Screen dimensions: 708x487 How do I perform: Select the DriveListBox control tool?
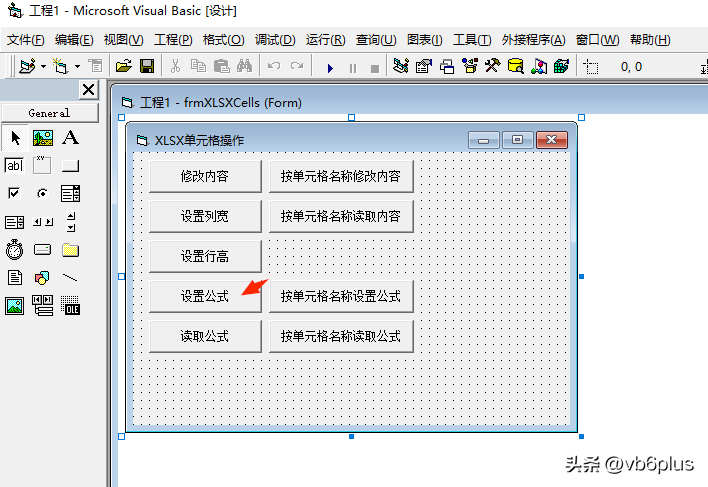pos(42,250)
